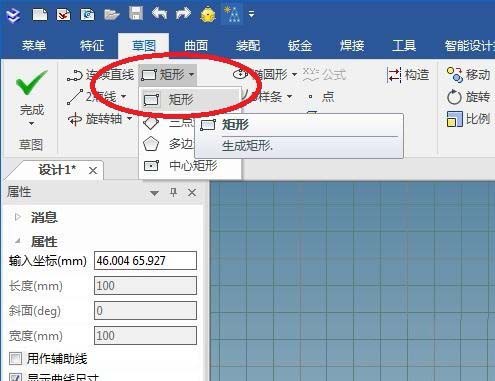Select the 旋转轴 axis tool icon
Image resolution: width=495 pixels, height=381 pixels.
point(75,119)
